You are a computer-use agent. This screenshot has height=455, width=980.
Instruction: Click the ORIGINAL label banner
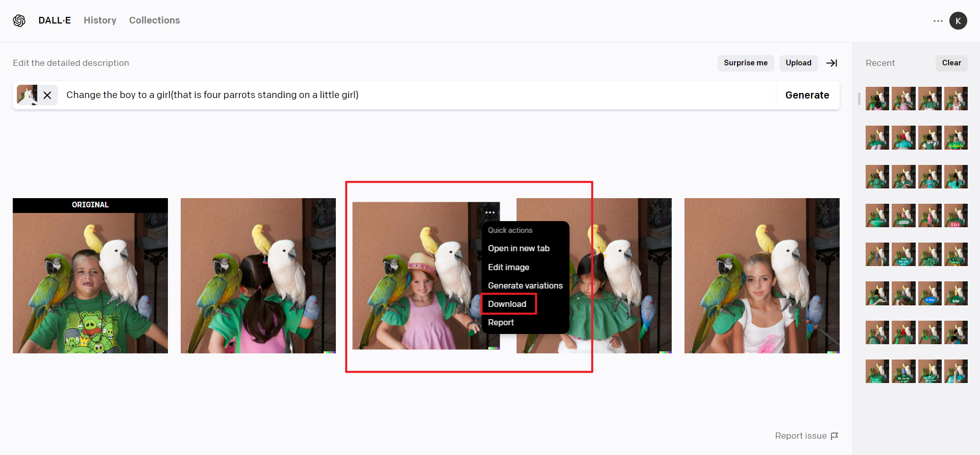click(x=90, y=205)
